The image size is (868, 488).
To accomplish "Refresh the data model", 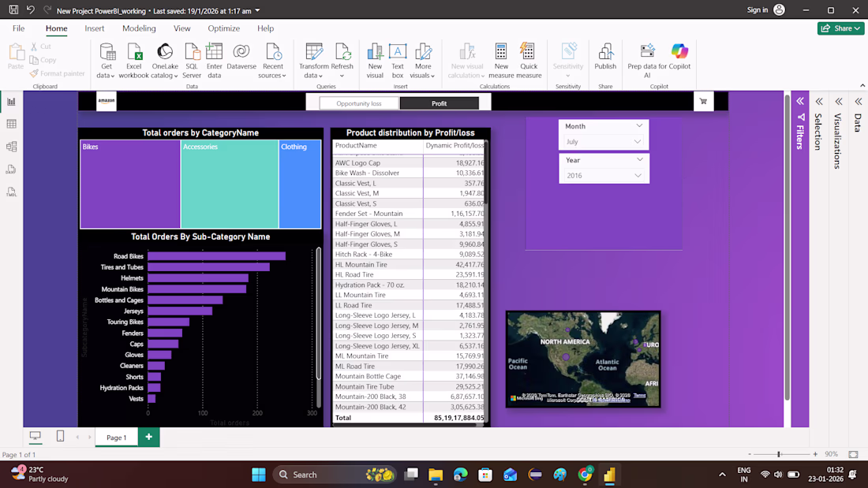I will [x=342, y=61].
